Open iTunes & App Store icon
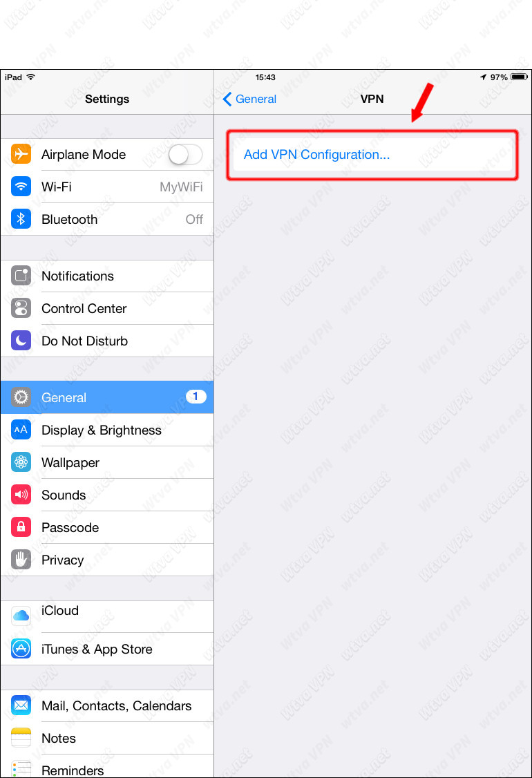 [x=21, y=649]
